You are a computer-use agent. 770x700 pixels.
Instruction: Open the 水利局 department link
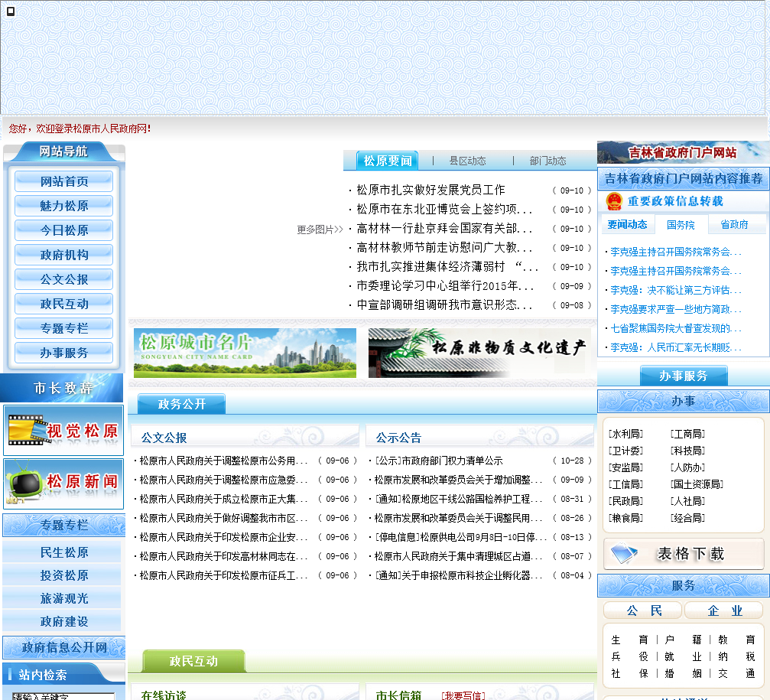(x=625, y=434)
